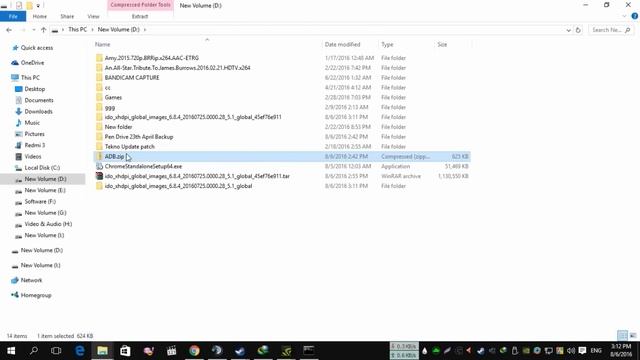Click the Up one level arrow
640x360 pixels.
[x=43, y=30]
